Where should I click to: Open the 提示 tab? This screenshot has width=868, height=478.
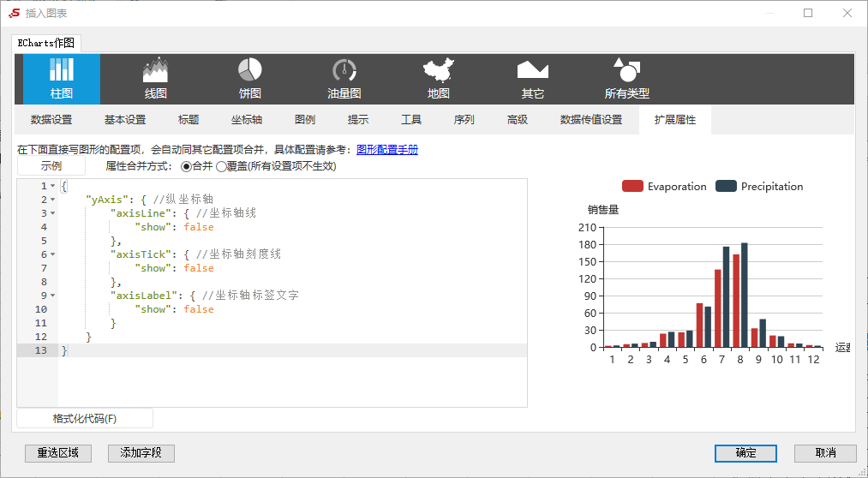(358, 120)
